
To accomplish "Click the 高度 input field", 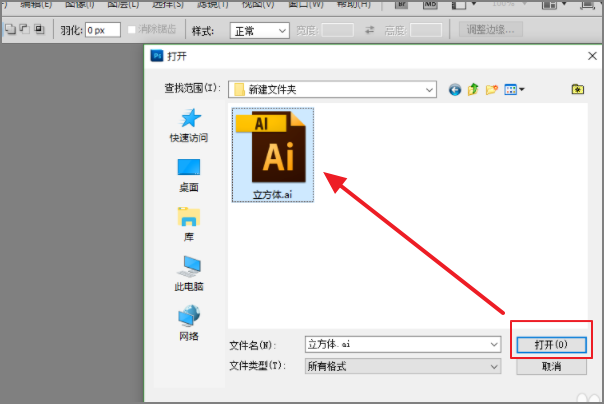I will click(x=426, y=30).
